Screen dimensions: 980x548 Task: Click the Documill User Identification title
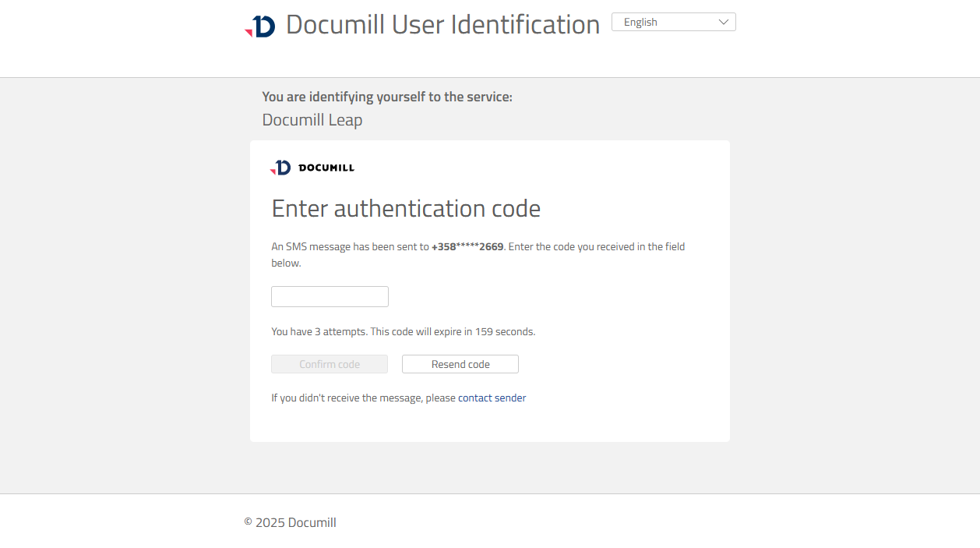[x=442, y=24]
